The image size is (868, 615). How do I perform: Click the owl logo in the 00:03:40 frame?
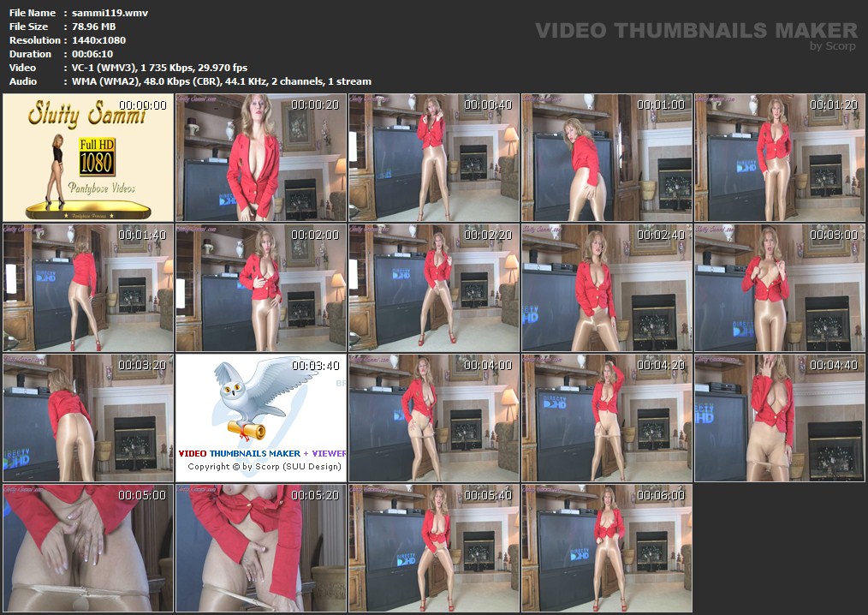pos(248,398)
